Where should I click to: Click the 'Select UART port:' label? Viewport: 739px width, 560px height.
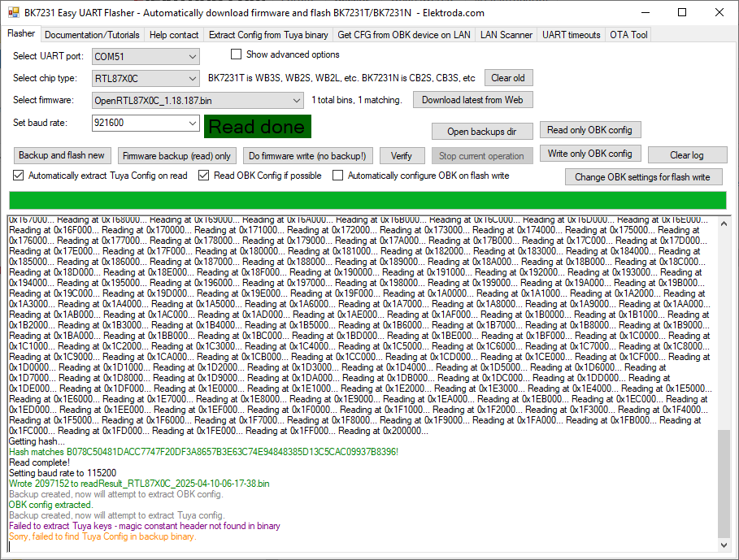click(x=48, y=56)
